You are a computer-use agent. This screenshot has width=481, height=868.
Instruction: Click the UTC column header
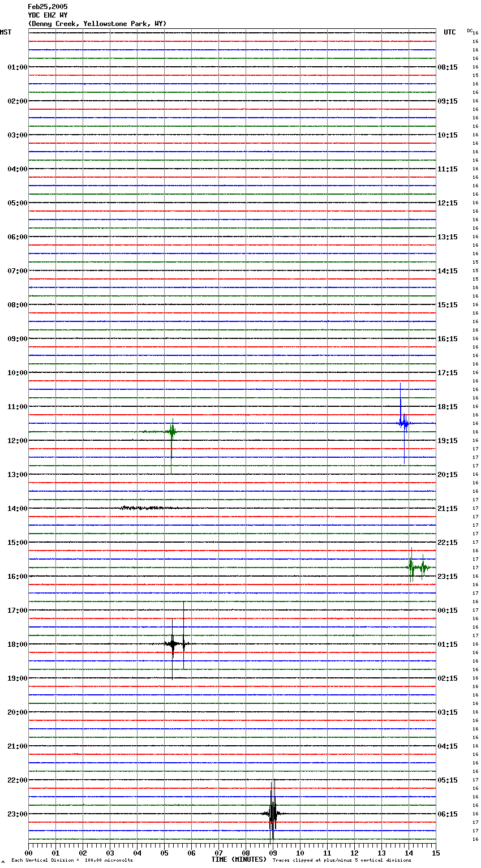coord(449,32)
